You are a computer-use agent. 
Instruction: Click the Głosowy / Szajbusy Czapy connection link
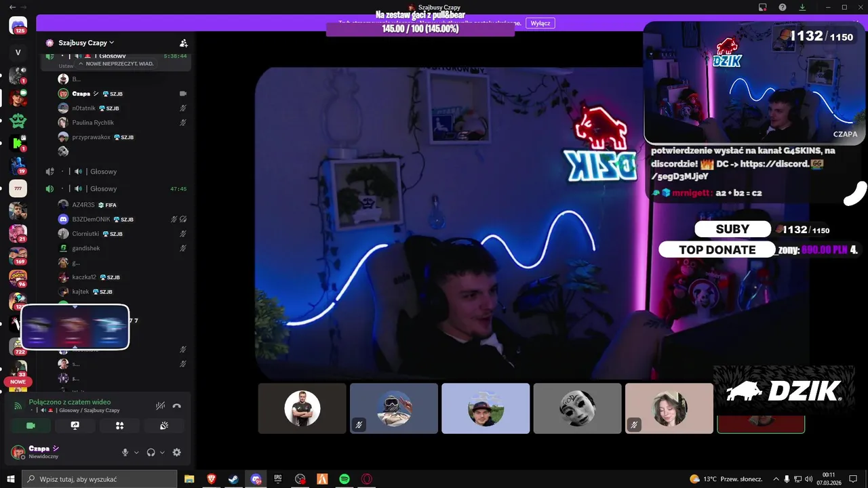pos(89,410)
